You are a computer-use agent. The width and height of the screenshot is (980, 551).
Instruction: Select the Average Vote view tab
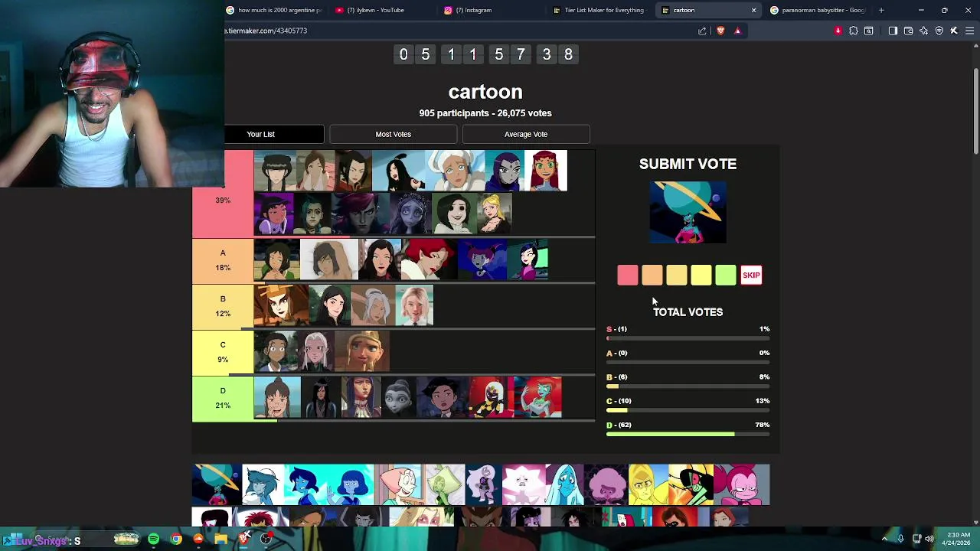tap(526, 134)
